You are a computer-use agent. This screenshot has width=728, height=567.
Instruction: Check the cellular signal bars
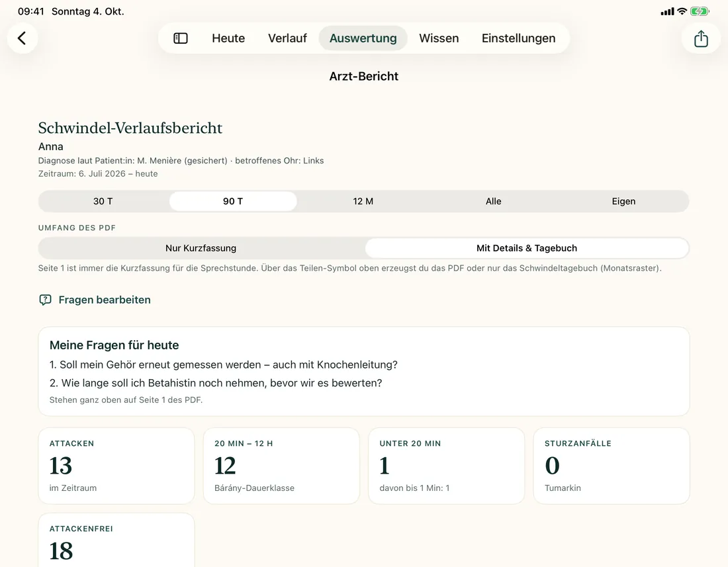(667, 12)
